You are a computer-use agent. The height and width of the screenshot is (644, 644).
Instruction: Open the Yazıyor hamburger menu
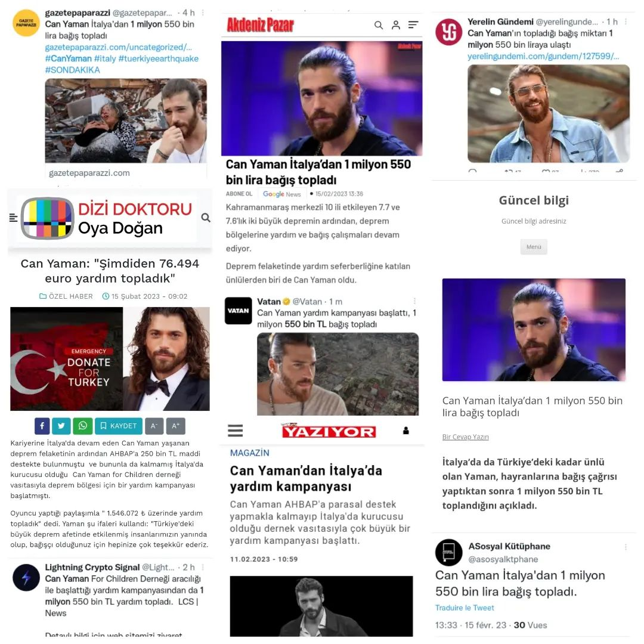tap(236, 431)
